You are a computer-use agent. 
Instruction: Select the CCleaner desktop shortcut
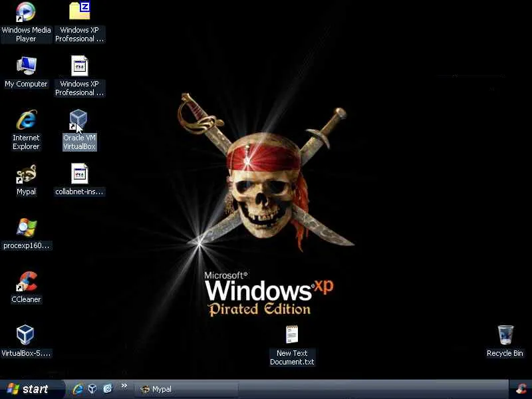click(x=26, y=281)
